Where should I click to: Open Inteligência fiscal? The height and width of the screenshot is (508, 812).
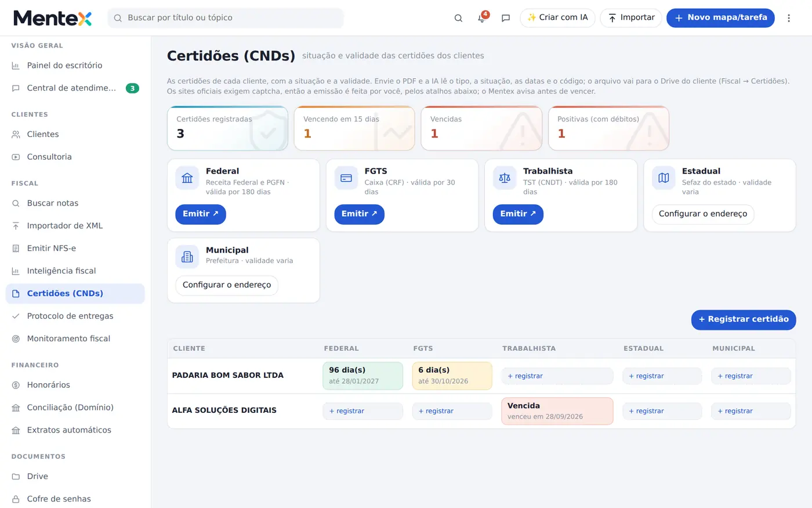[x=75, y=271]
